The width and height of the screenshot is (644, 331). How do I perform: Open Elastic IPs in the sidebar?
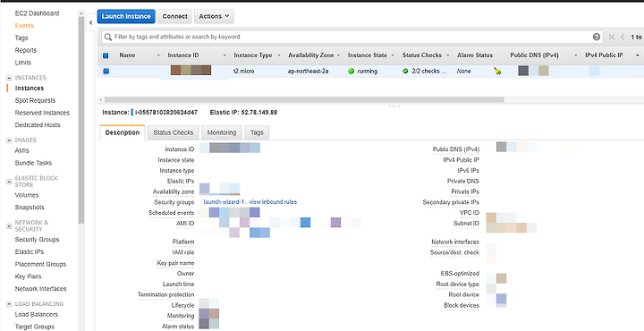click(x=30, y=251)
